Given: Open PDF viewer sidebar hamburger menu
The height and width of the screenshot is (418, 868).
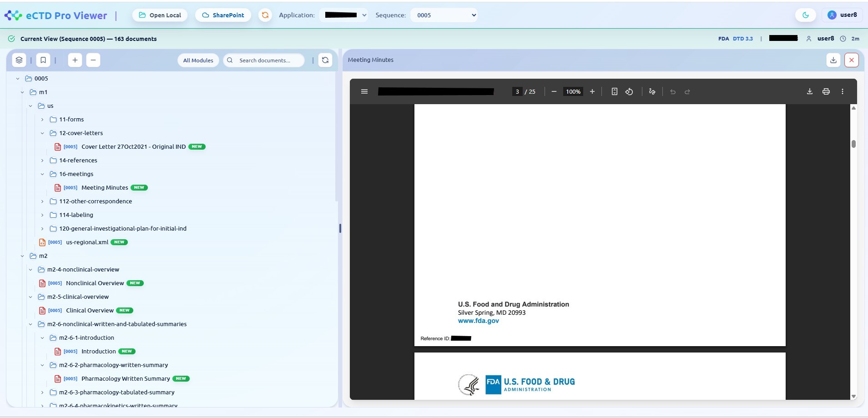Looking at the screenshot, I should click(x=364, y=91).
